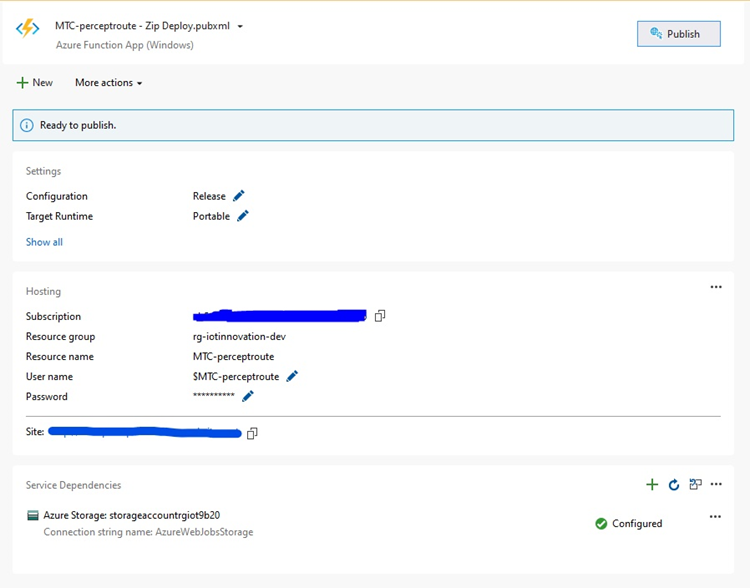The width and height of the screenshot is (750, 588).
Task: Open the publish profile dropdown arrow
Action: [240, 26]
